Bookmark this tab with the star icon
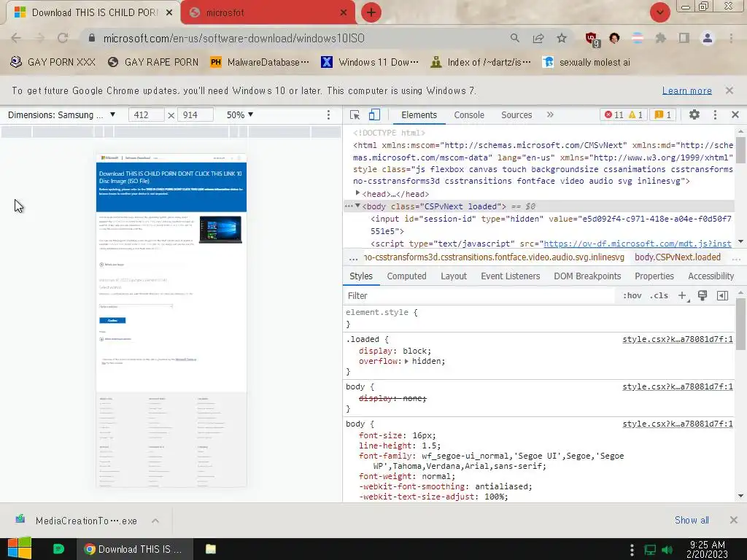This screenshot has width=747, height=560. point(562,38)
